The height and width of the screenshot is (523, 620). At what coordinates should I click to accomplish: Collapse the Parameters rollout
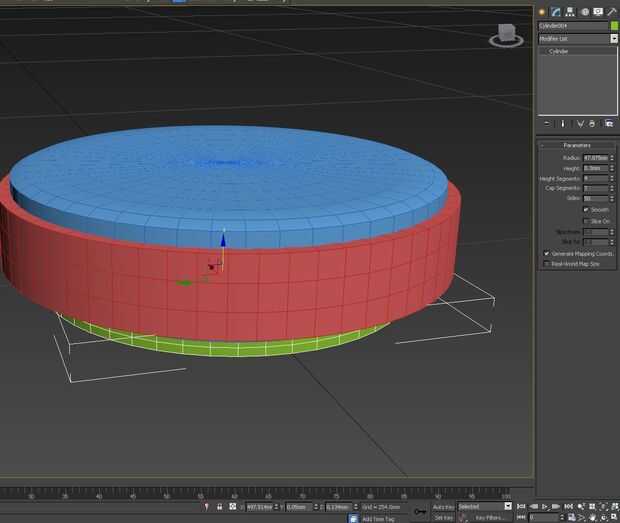577,145
